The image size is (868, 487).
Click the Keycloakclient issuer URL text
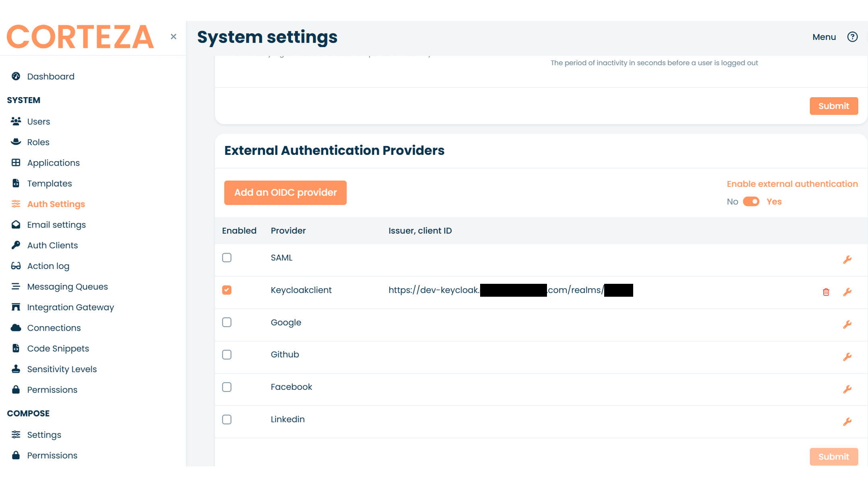point(511,290)
